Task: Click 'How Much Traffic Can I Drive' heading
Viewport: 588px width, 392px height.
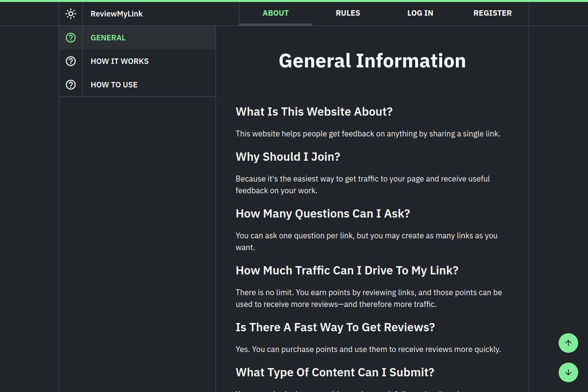Action: 347,270
